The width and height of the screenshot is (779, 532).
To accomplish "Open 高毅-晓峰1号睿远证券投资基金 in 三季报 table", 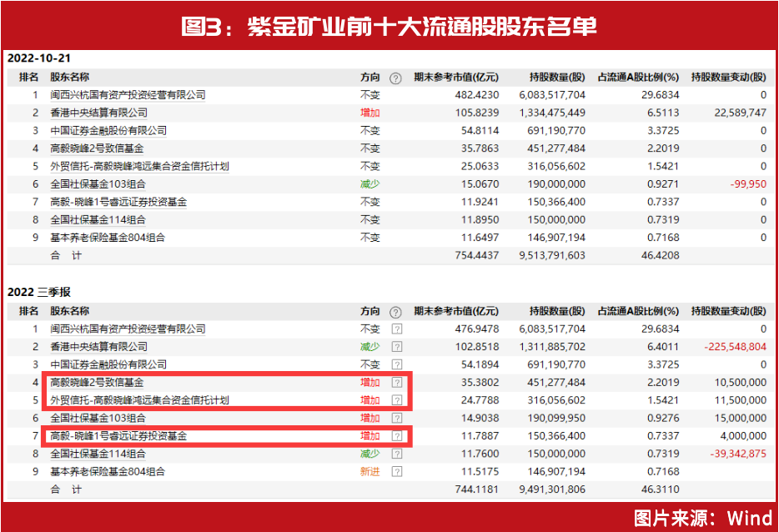I will [118, 436].
